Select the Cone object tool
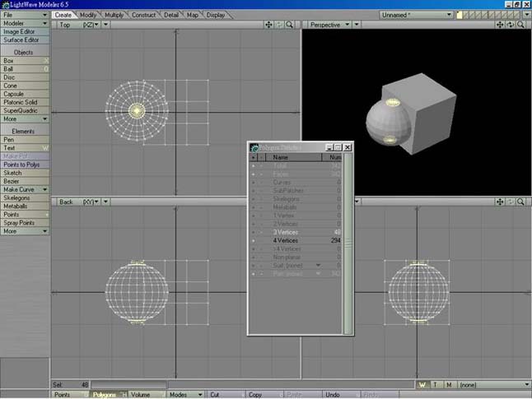The height and width of the screenshot is (399, 532). click(x=25, y=86)
